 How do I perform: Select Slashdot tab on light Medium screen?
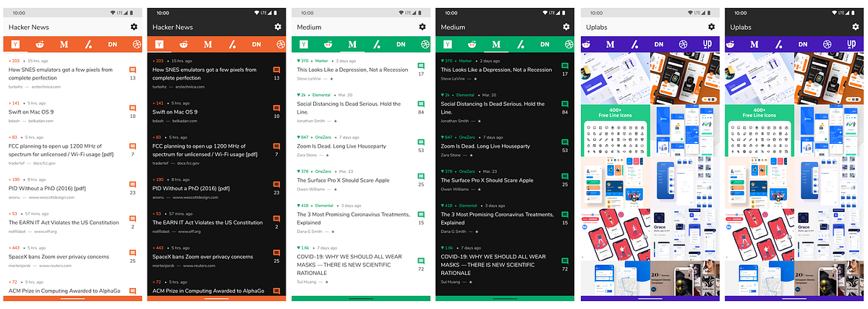376,44
